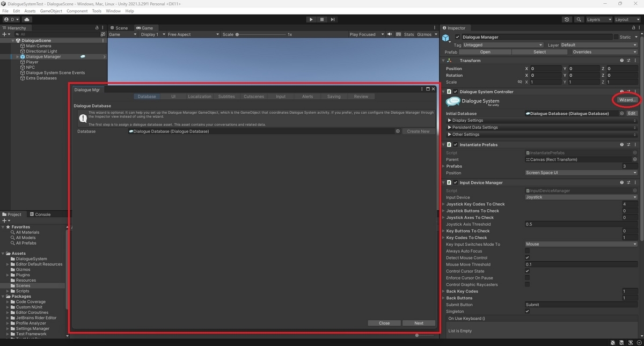Viewport: 644px width, 346px height.
Task: Toggle the Singleton checkbox
Action: [527, 311]
